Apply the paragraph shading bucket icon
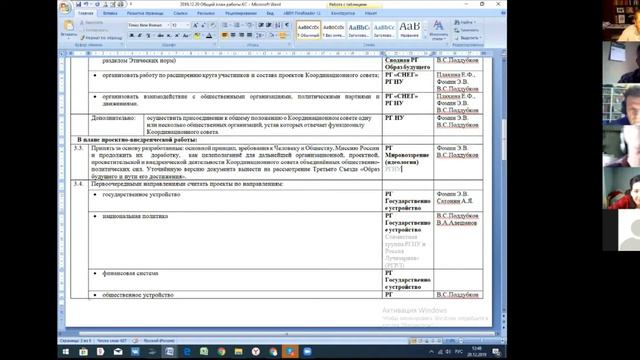 272,36
